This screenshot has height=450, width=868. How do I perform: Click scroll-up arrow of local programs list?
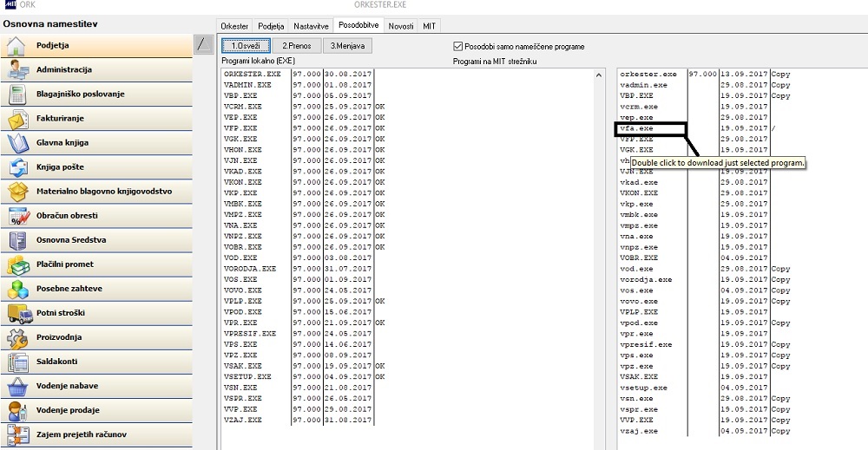coord(598,75)
